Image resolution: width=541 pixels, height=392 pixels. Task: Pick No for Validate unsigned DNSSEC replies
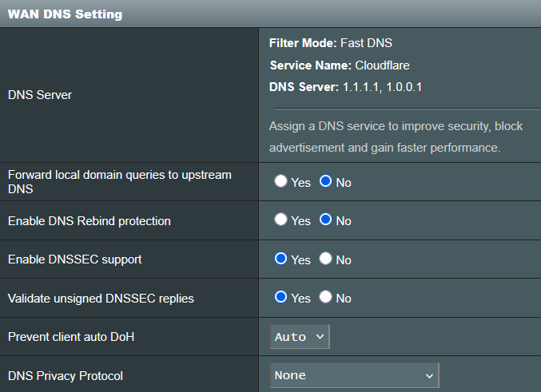coord(325,297)
